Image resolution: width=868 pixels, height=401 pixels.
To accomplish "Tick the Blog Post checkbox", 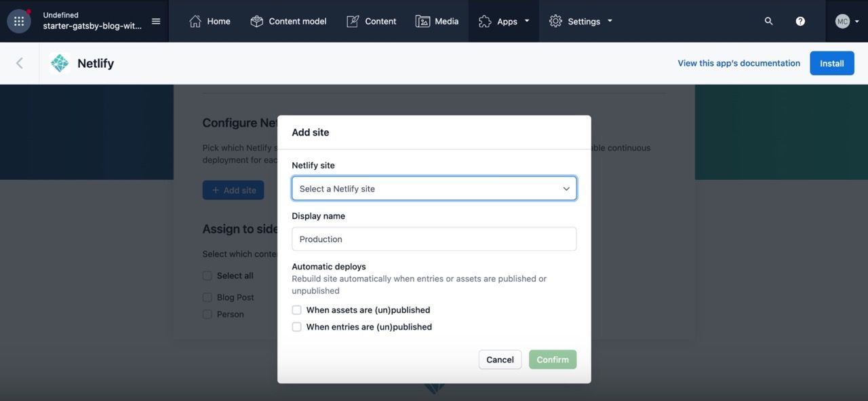I will pos(208,297).
